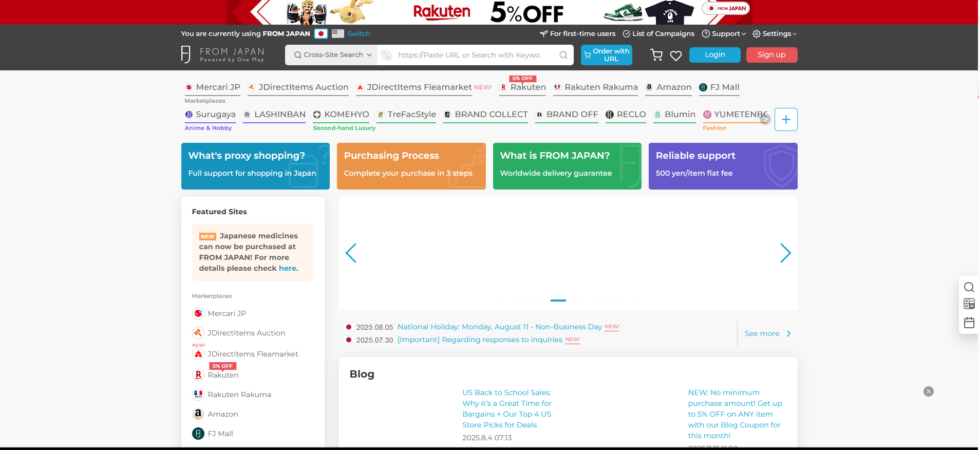This screenshot has width=980, height=450.
Task: Open the Support dropdown menu
Action: tap(724, 34)
